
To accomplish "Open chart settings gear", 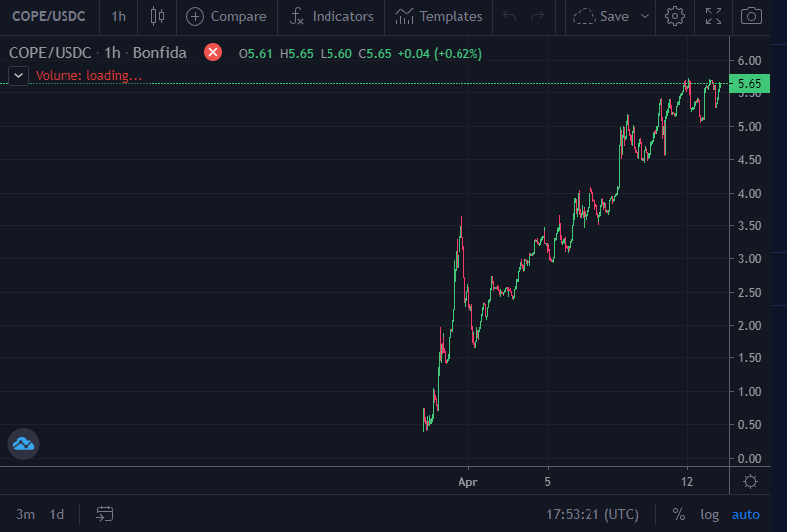I will (675, 16).
